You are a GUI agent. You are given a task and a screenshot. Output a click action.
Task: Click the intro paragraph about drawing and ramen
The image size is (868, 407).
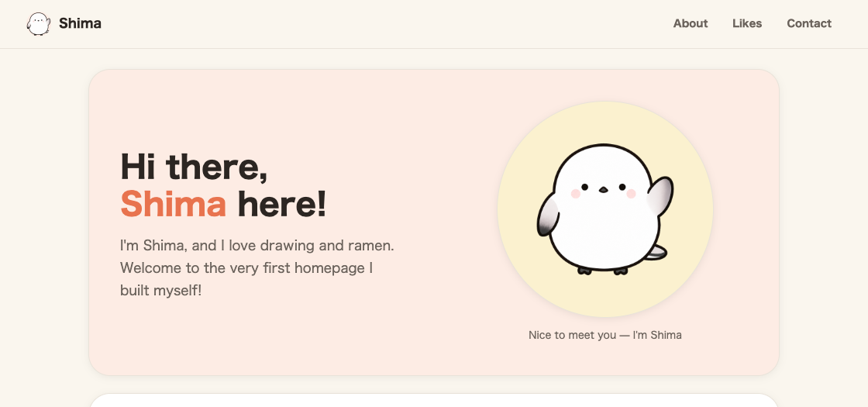tap(257, 267)
